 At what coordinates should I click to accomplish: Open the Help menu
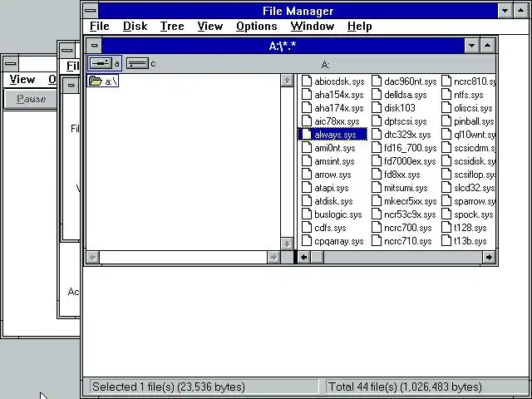click(359, 26)
